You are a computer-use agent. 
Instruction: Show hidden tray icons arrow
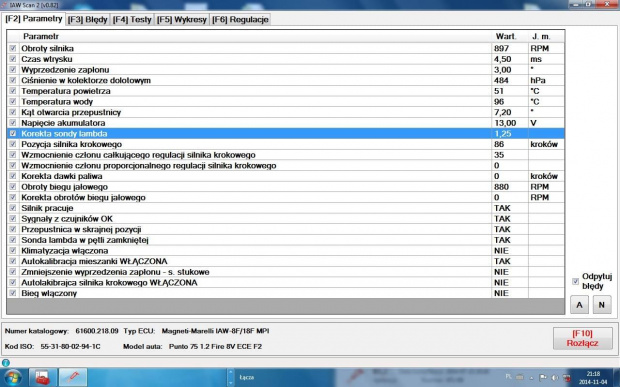[531, 378]
